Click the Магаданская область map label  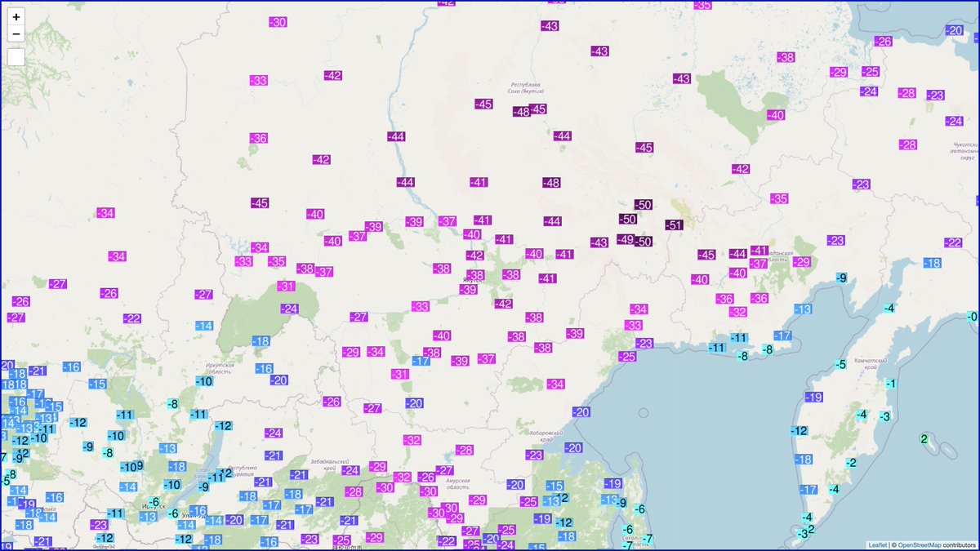[779, 257]
